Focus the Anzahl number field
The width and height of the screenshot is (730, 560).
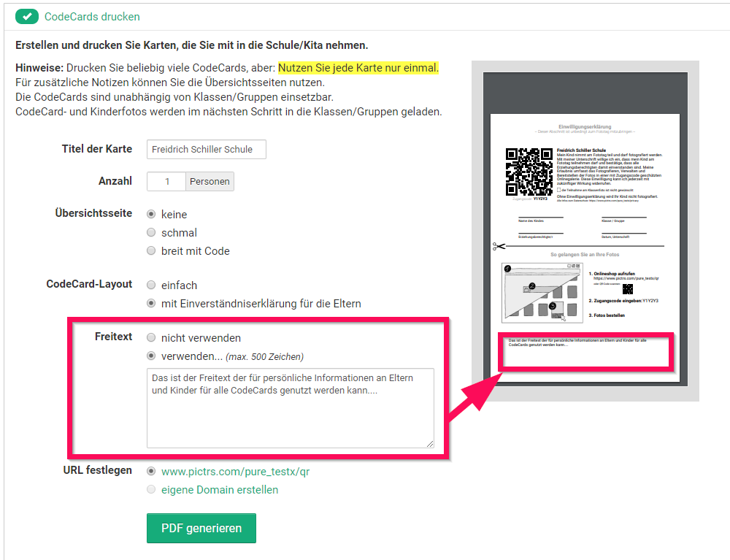tap(166, 182)
